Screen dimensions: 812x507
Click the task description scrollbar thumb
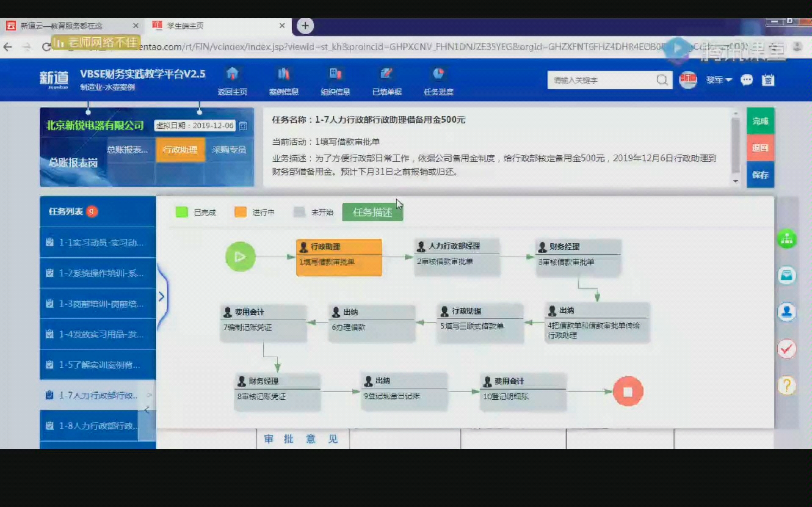click(735, 146)
